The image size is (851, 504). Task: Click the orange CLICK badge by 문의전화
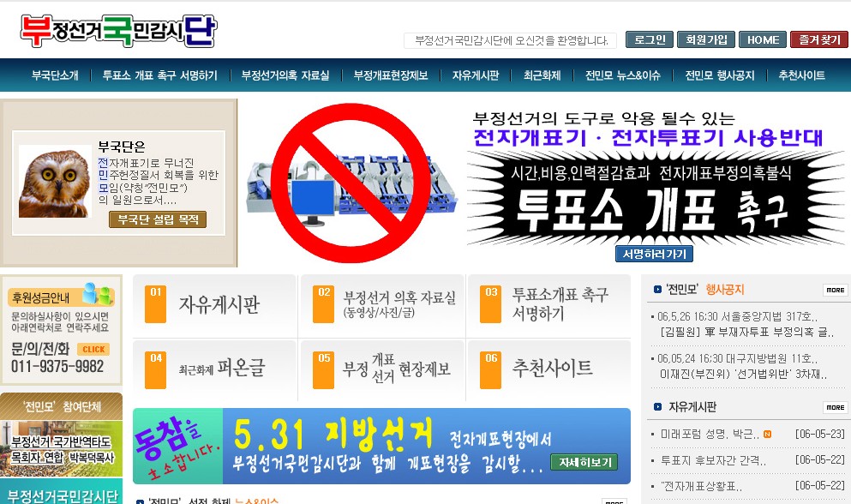[93, 349]
